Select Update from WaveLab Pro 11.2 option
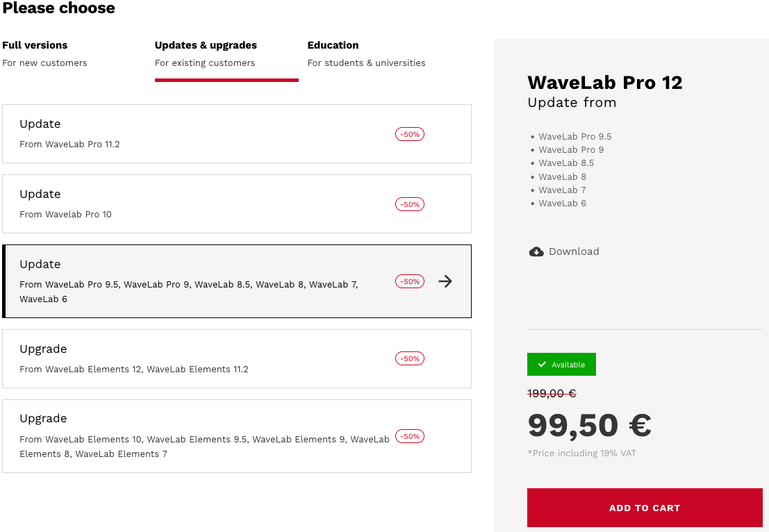The width and height of the screenshot is (769, 532). click(x=208, y=134)
